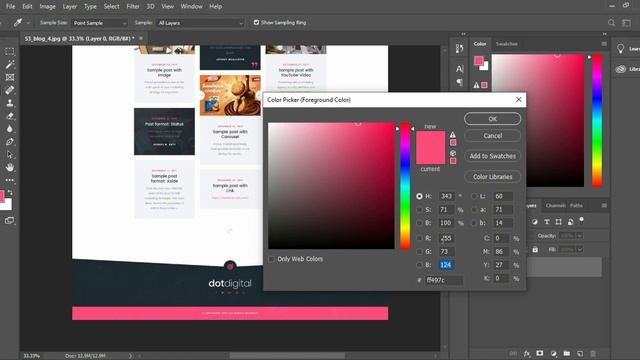The image size is (640, 360).
Task: Select the Path Selection arrow tool
Action: tap(9, 155)
